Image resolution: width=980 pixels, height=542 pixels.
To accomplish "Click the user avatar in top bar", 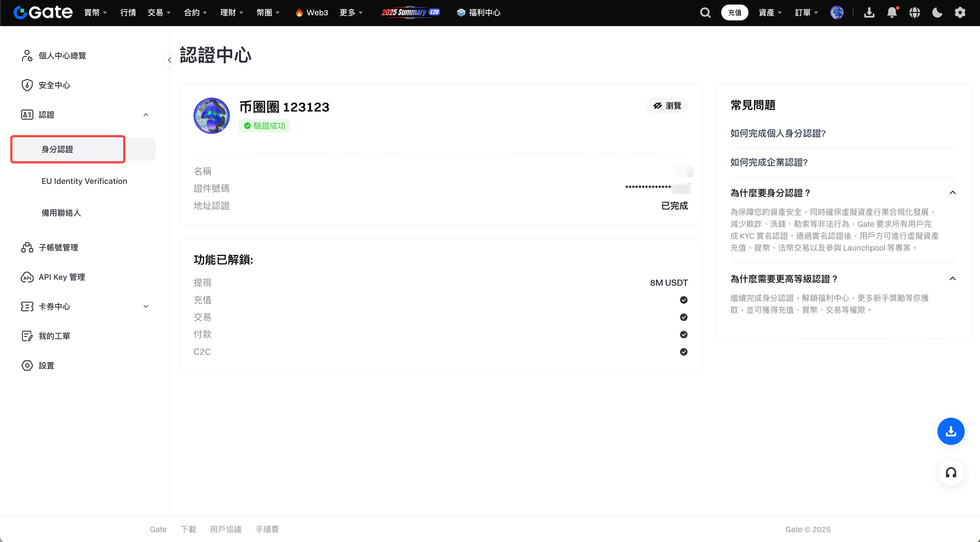I will 837,12.
